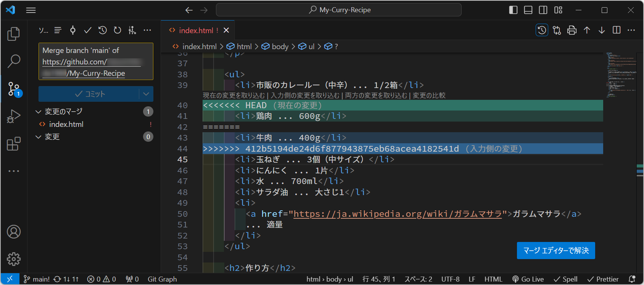The height and width of the screenshot is (285, 644).
Task: Toggle the bottom panel layout button
Action: tap(528, 10)
